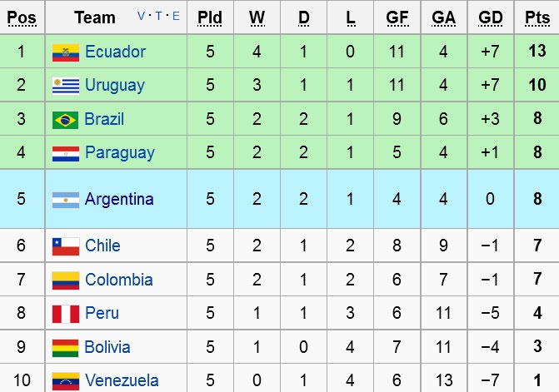Click the Chile flag icon
The image size is (559, 392).
click(x=65, y=246)
